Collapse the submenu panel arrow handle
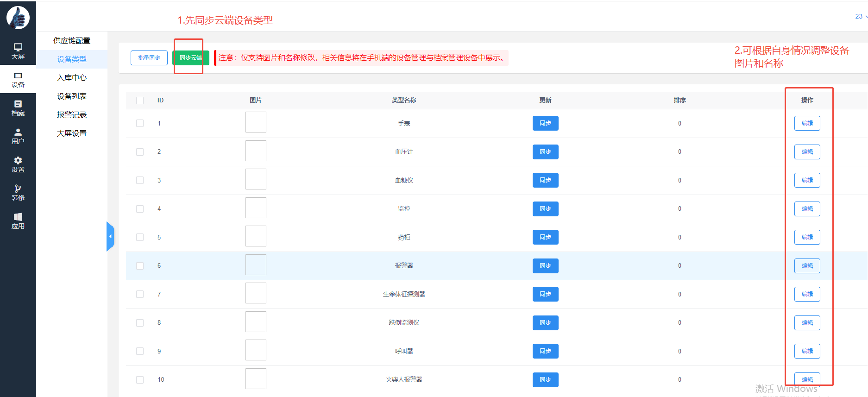Image resolution: width=868 pixels, height=397 pixels. click(x=110, y=236)
